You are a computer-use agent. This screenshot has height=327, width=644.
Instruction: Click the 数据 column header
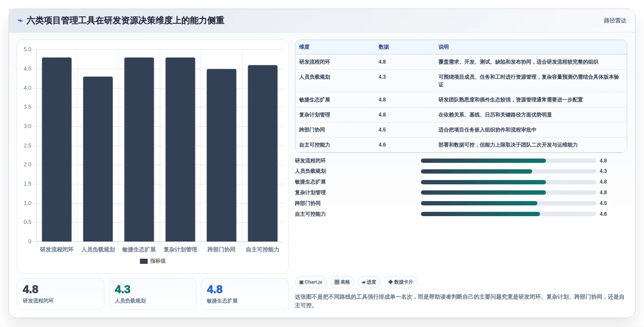tap(384, 47)
